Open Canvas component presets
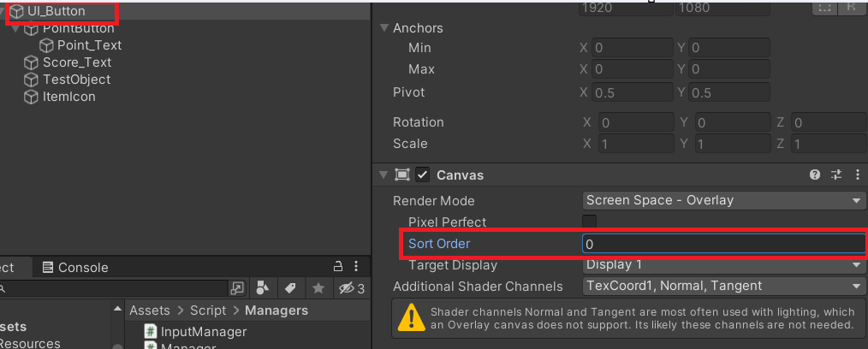 835,175
